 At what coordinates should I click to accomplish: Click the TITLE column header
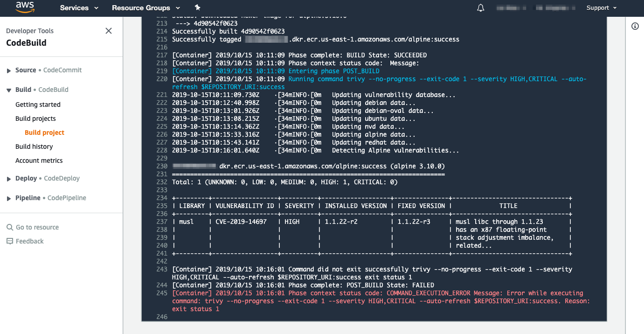(x=508, y=206)
